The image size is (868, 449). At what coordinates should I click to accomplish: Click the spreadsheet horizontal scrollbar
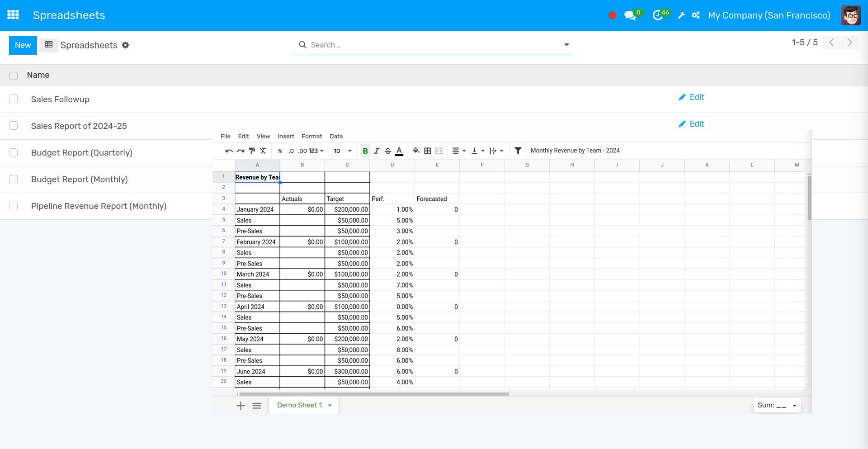tap(374, 394)
